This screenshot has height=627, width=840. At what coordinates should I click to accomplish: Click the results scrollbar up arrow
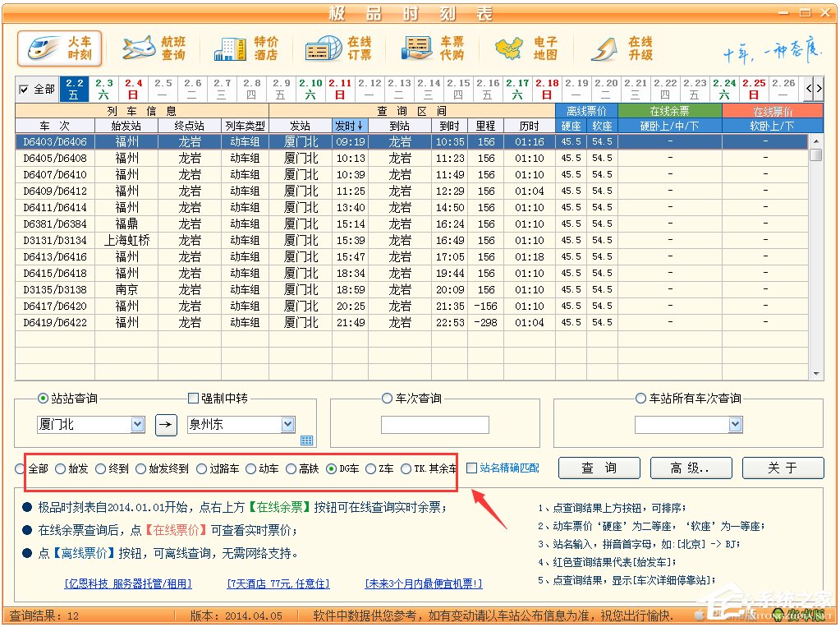[x=816, y=141]
